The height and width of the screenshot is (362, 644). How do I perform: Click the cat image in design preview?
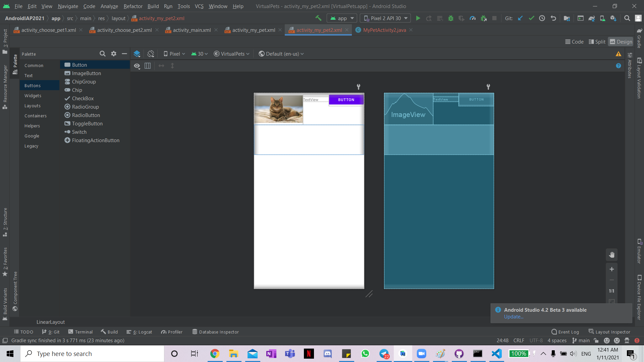tap(278, 109)
